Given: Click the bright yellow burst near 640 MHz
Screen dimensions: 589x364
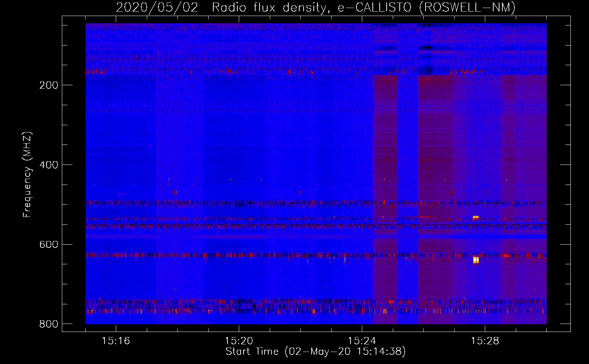Looking at the screenshot, I should (476, 260).
